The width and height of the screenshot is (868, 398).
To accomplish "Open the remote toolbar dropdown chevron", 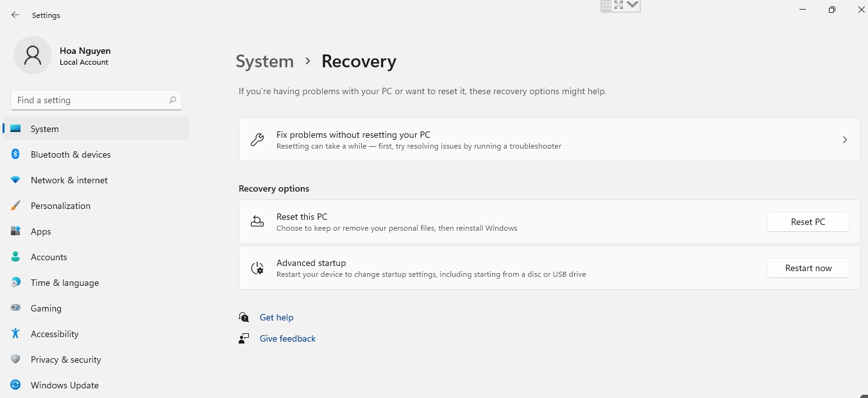I will [x=633, y=5].
